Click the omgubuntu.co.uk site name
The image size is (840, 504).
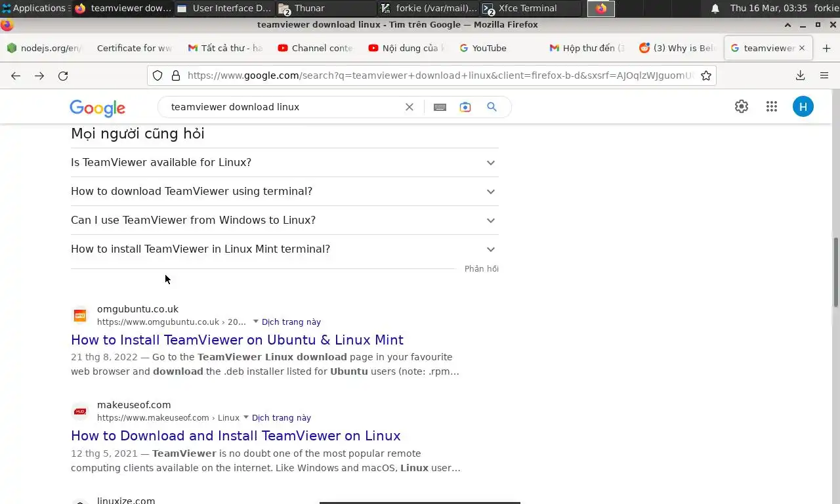click(138, 309)
